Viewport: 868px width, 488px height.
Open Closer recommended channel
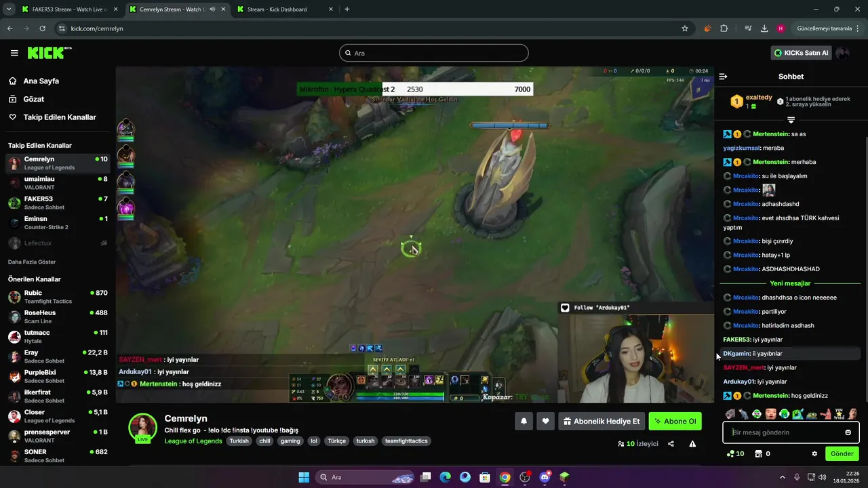click(x=57, y=416)
